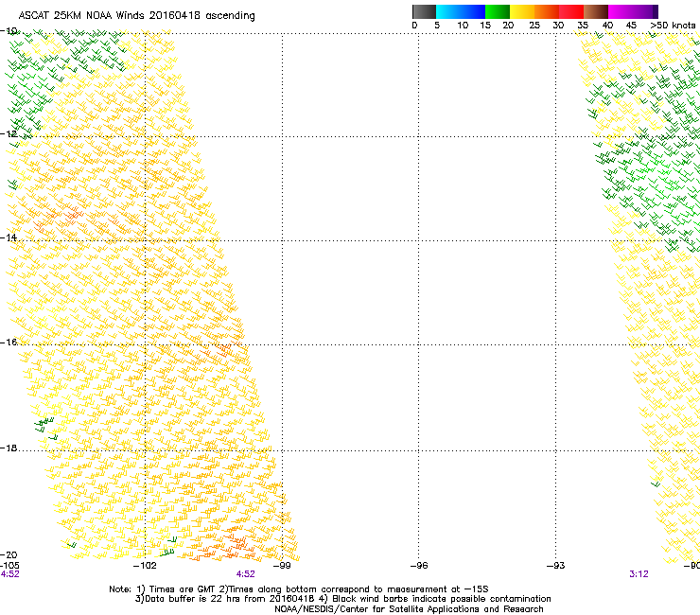The height and width of the screenshot is (615, 700).
Task: Click the 'Times are GMT' note line
Action: (299, 589)
